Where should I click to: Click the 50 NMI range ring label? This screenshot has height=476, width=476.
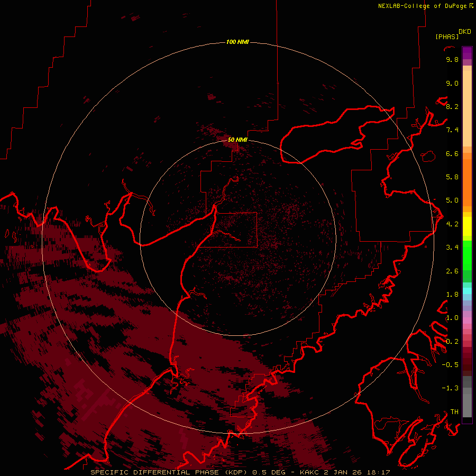237,140
